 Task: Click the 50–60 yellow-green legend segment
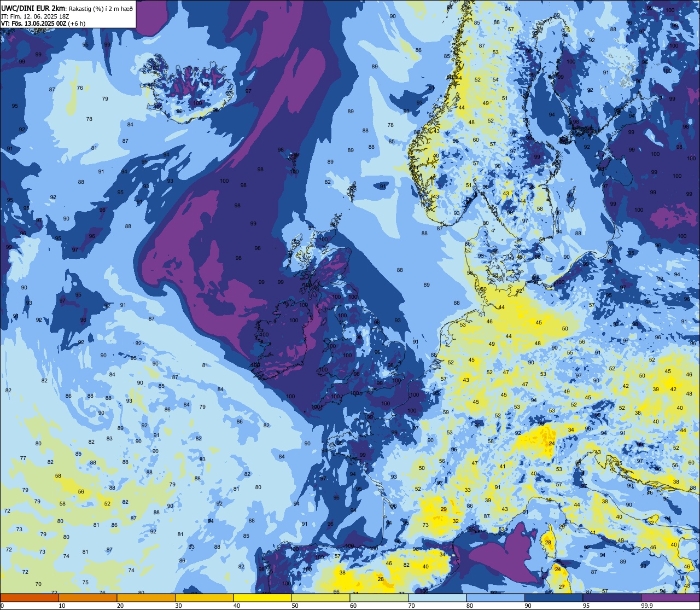(320, 597)
